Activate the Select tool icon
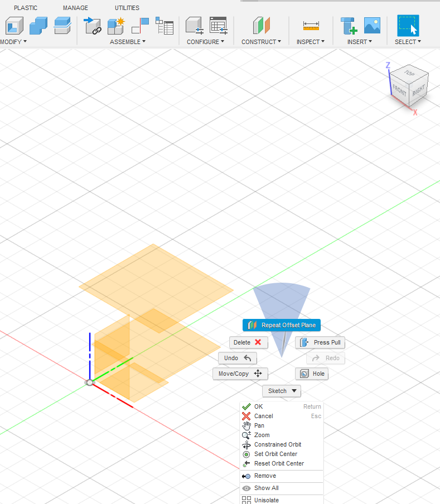This screenshot has width=440, height=504. pyautogui.click(x=408, y=26)
